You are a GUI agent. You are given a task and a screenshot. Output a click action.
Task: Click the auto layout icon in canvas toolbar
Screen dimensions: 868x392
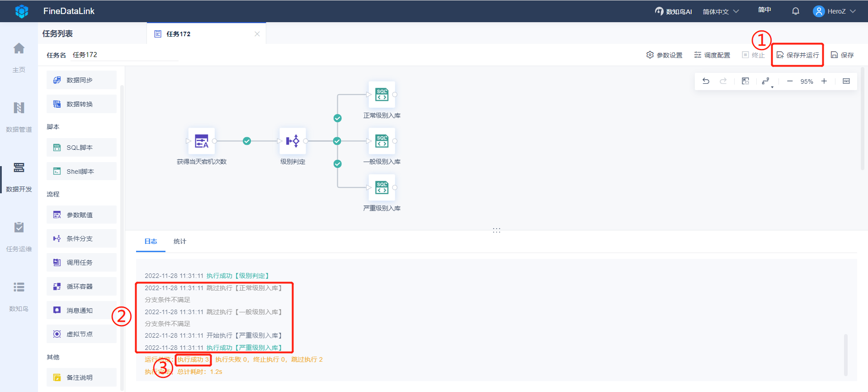766,81
